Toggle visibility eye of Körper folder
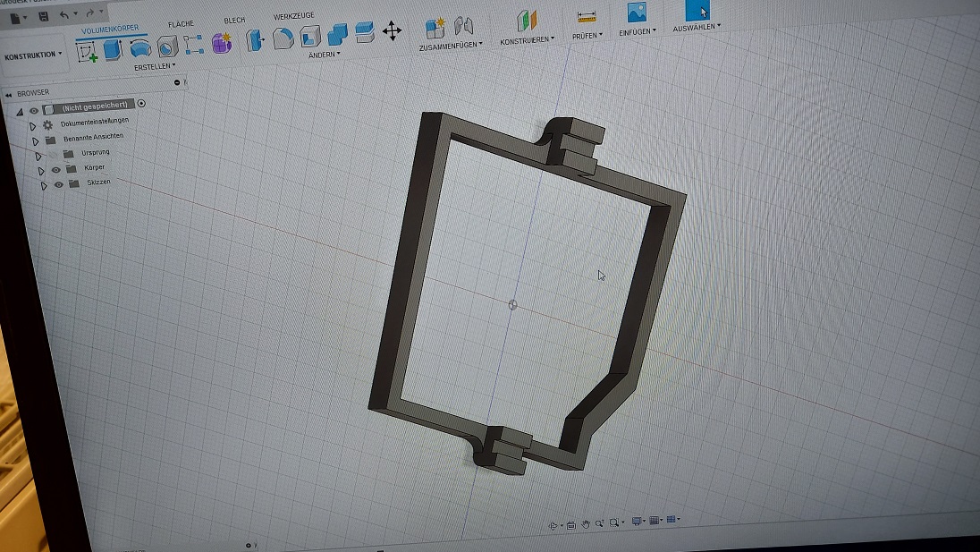Viewport: 980px width, 552px height. coord(56,170)
